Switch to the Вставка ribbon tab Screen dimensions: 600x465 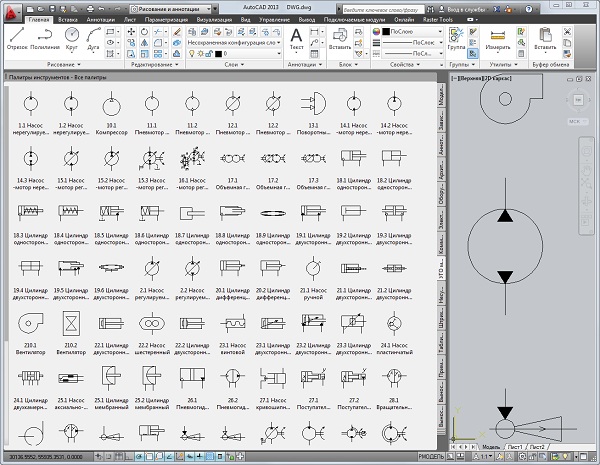(x=69, y=19)
